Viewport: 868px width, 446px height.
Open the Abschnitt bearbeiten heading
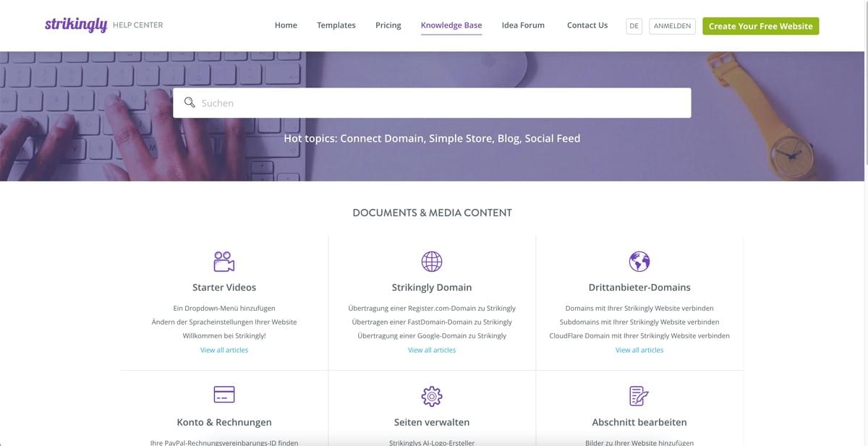(639, 422)
